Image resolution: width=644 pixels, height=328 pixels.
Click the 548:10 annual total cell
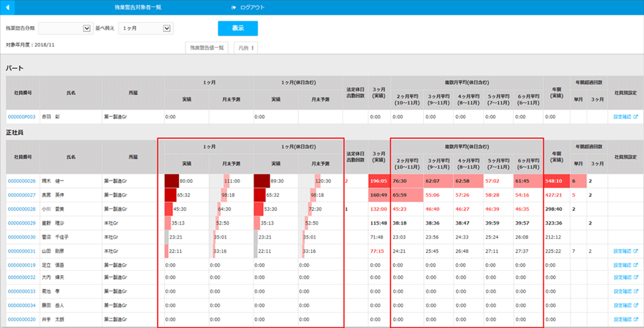tap(555, 181)
